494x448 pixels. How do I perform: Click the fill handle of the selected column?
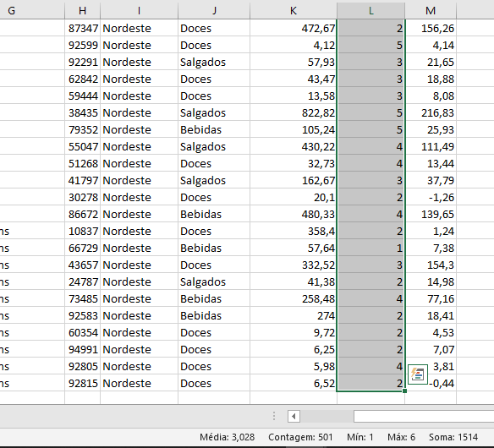pyautogui.click(x=404, y=391)
